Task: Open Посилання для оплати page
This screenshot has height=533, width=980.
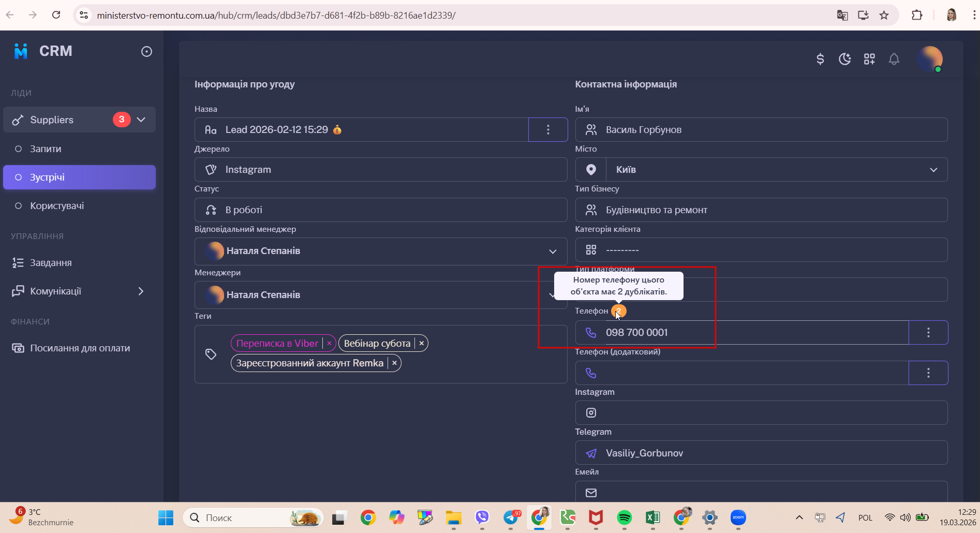Action: [x=80, y=348]
